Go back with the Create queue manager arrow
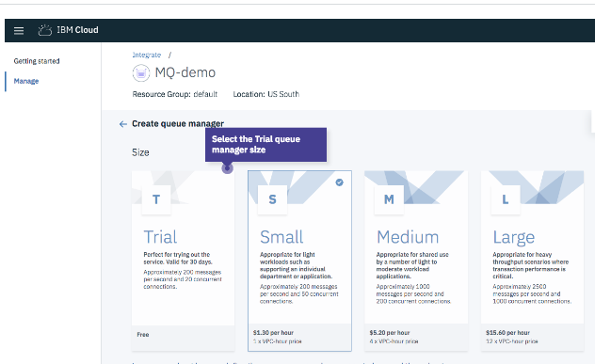This screenshot has height=364, width=595. pyautogui.click(x=123, y=124)
